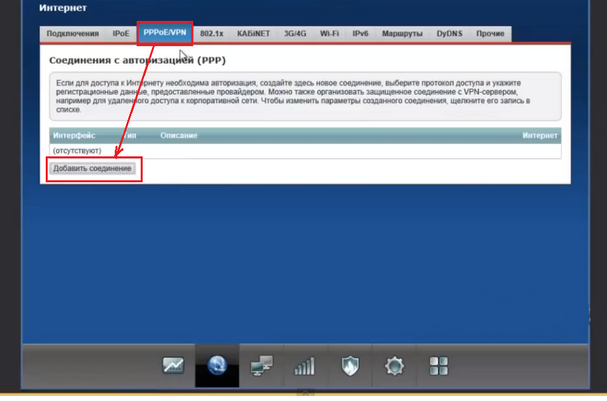
Task: Switch to the Подключения tab
Action: pos(72,34)
